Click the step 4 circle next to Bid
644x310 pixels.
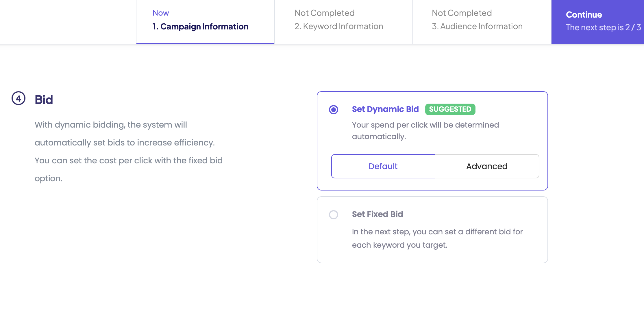coord(18,99)
